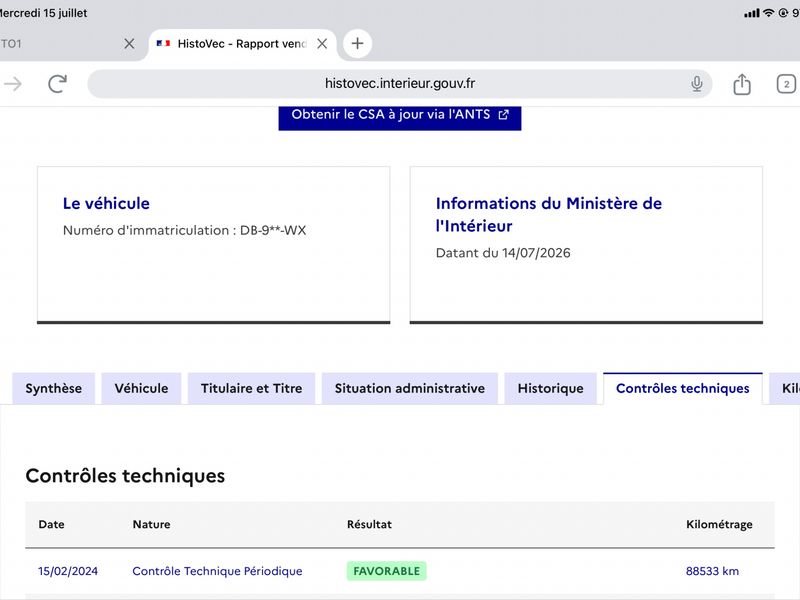Click the Datant du 14/07/2026 text
The width and height of the screenshot is (800, 600).
point(503,253)
